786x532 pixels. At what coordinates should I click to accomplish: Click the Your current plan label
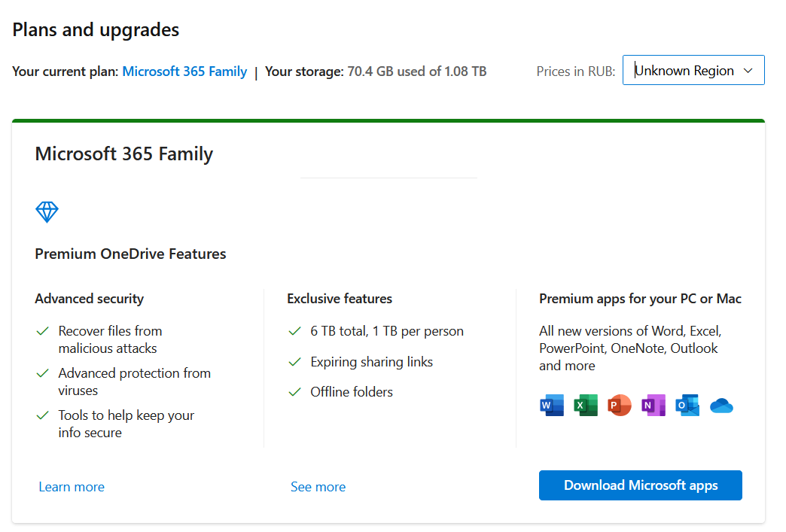(x=65, y=71)
